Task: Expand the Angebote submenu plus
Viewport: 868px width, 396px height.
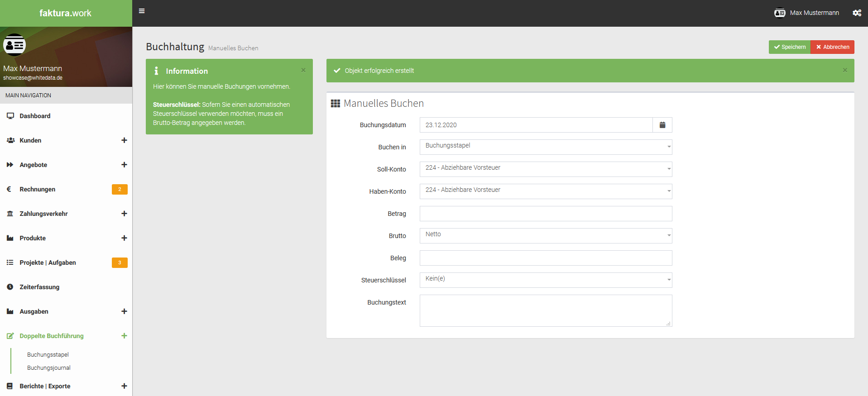Action: click(124, 165)
